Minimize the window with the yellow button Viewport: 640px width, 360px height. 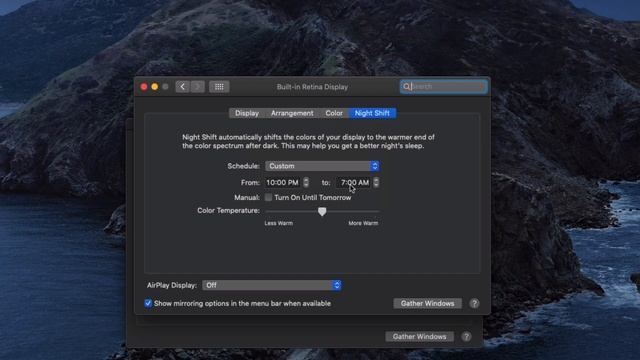[155, 87]
